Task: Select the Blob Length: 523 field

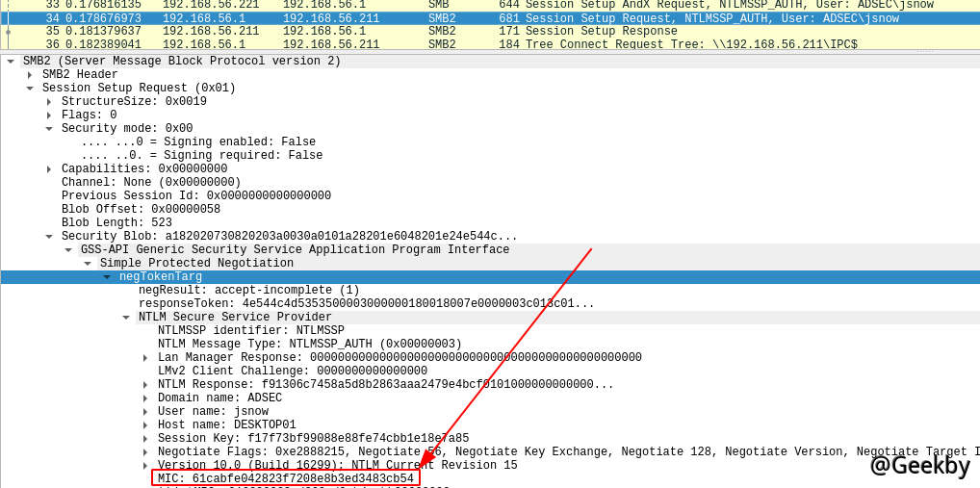Action: coord(116,223)
